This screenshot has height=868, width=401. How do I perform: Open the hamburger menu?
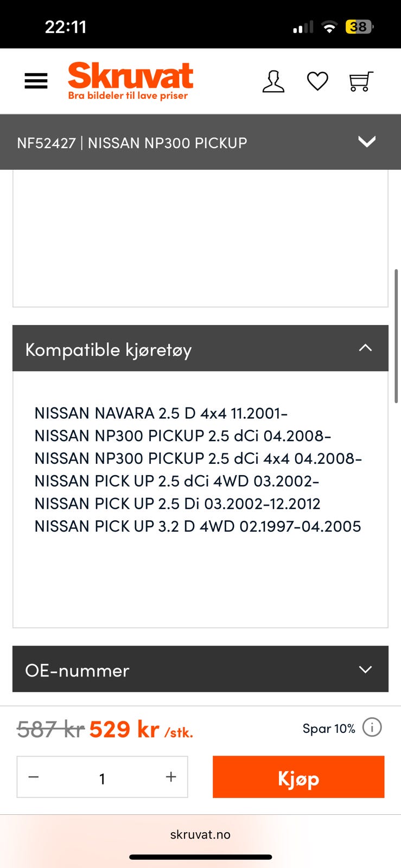click(x=36, y=81)
